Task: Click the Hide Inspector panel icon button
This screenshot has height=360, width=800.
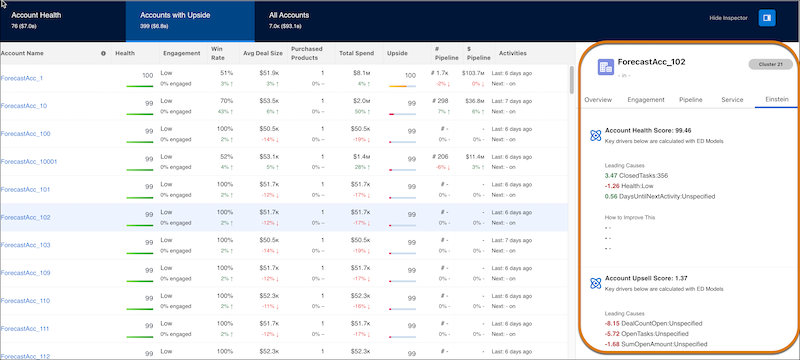Action: (x=767, y=18)
